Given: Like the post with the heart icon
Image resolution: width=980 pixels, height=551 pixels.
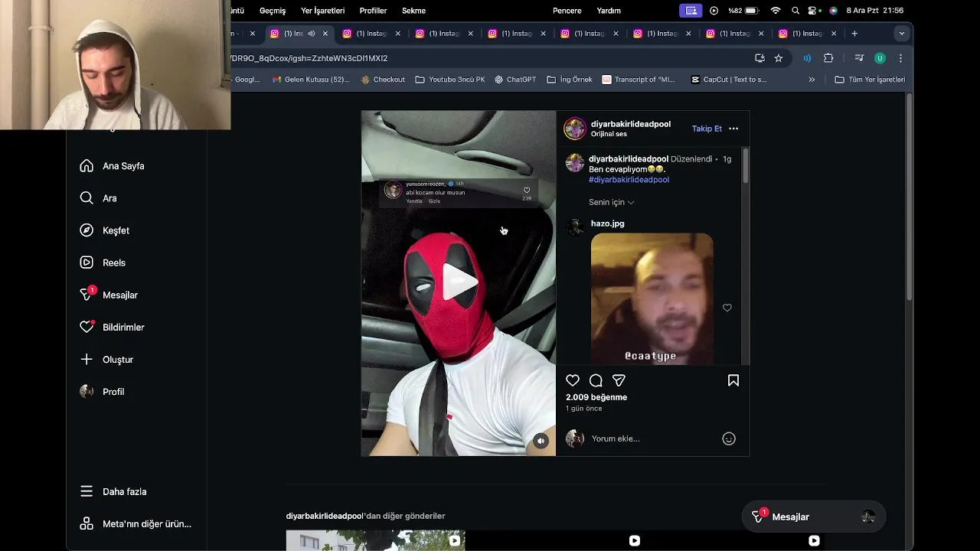Looking at the screenshot, I should [573, 380].
